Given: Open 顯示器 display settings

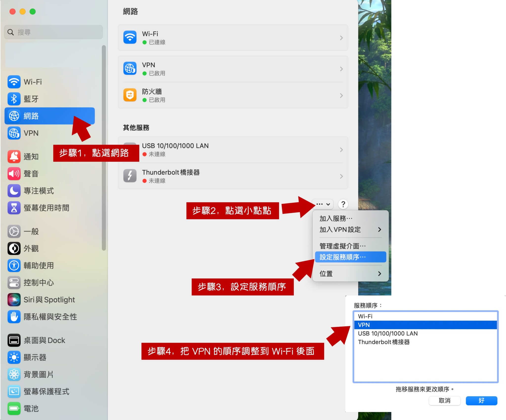Looking at the screenshot, I should [x=49, y=357].
